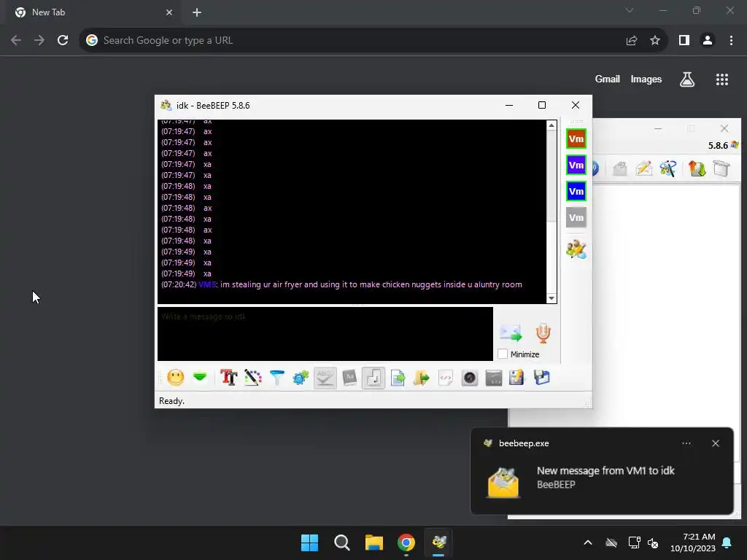The width and height of the screenshot is (747, 560).
Task: Click the chat vertical scrollbar thumb
Action: [x=551, y=176]
